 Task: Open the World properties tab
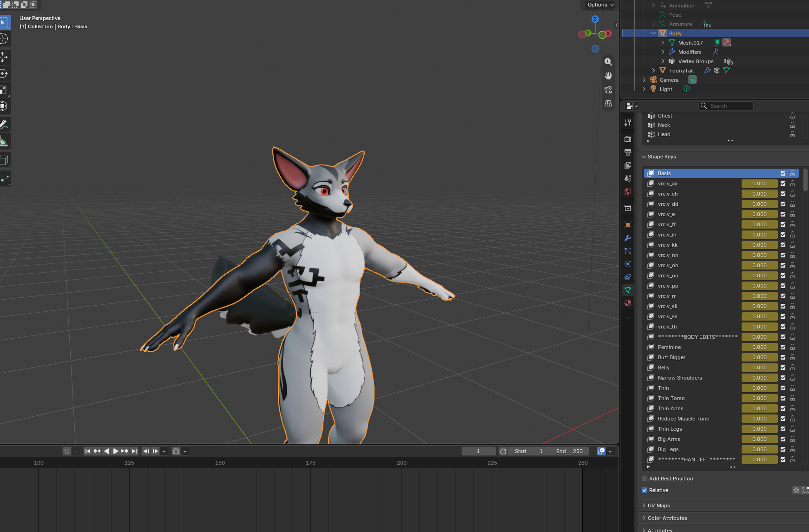tap(628, 191)
